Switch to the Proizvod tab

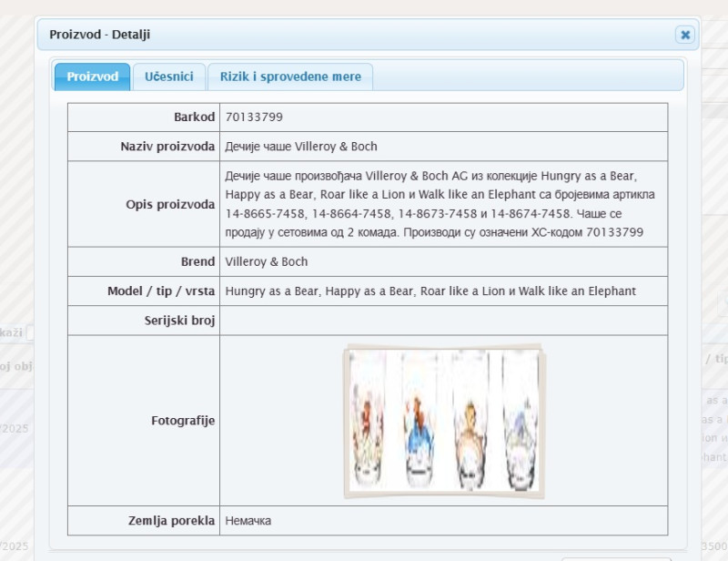pos(93,76)
